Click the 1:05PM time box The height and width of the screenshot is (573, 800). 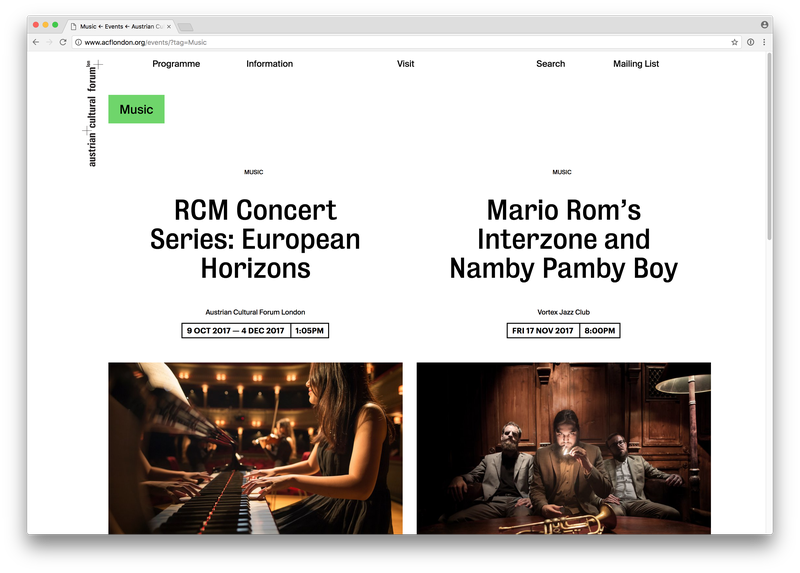click(x=310, y=331)
